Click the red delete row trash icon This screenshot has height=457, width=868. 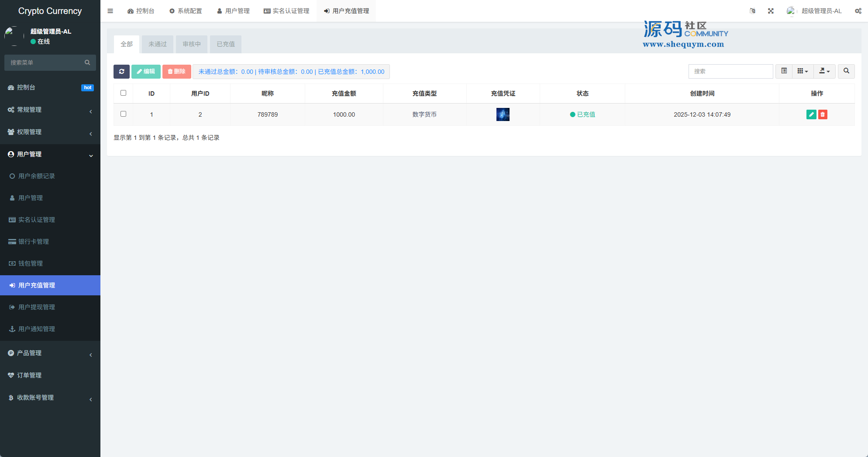pyautogui.click(x=823, y=114)
